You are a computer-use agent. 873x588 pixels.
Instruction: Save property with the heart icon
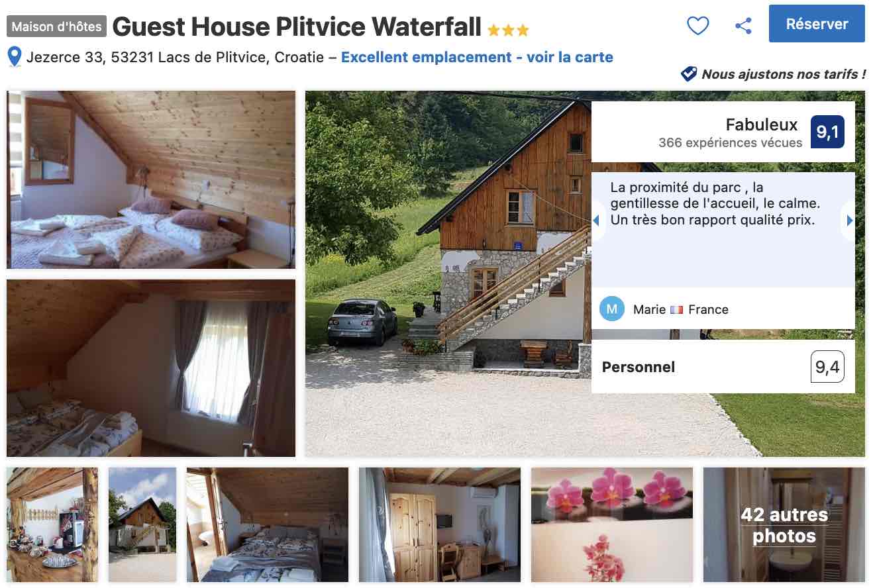(697, 26)
